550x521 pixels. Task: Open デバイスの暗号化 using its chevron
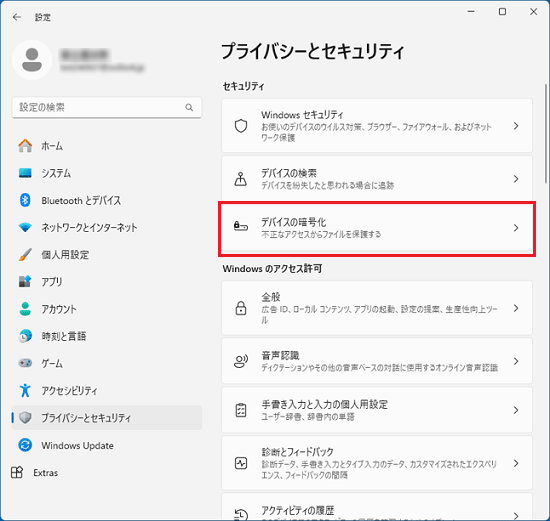tap(516, 228)
